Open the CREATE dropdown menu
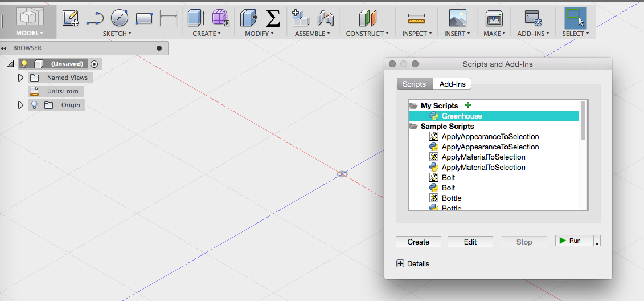Viewport: 644px width, 301px height. pyautogui.click(x=207, y=34)
